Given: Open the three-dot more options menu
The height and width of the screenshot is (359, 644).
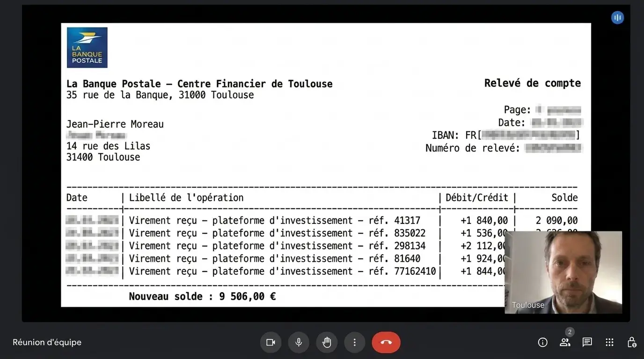Looking at the screenshot, I should (x=355, y=343).
